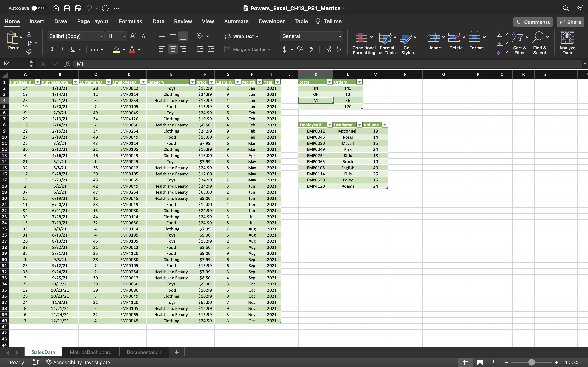Select the Format Painter tool
588x367 pixels.
(29, 51)
